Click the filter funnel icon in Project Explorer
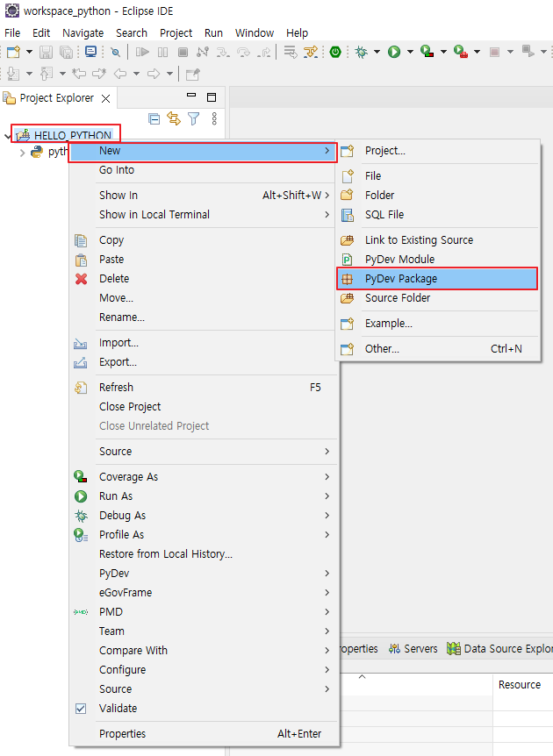This screenshot has width=553, height=756. click(193, 118)
